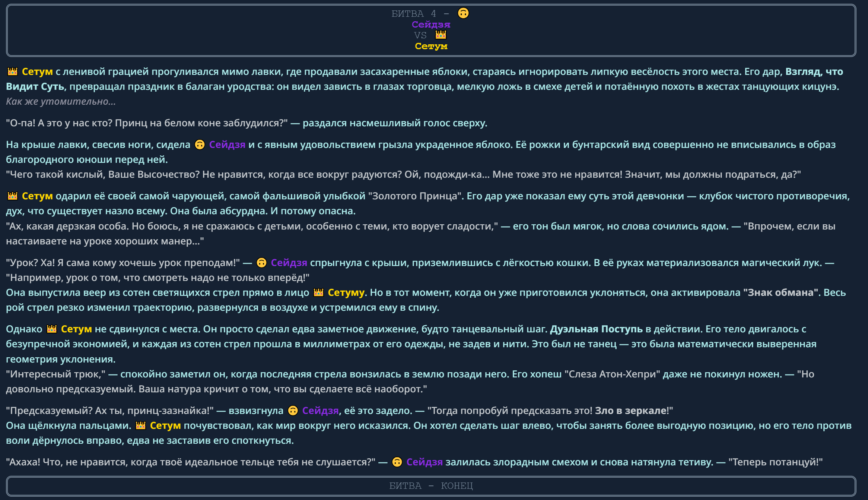Click bold text 'Взгляд, что'
The width and height of the screenshot is (868, 500).
point(814,72)
